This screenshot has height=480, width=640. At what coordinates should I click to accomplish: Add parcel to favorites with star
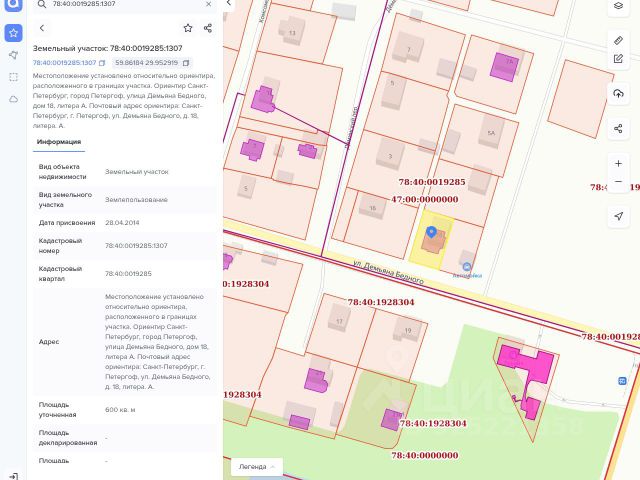tap(188, 28)
